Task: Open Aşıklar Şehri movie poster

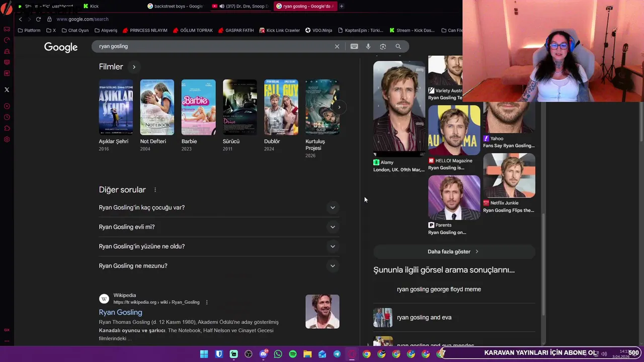Action: 116,107
